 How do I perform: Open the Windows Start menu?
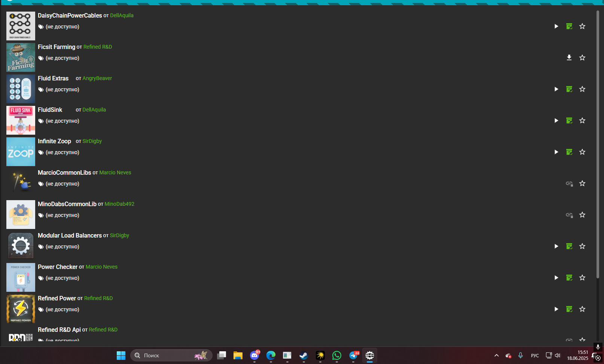(121, 355)
